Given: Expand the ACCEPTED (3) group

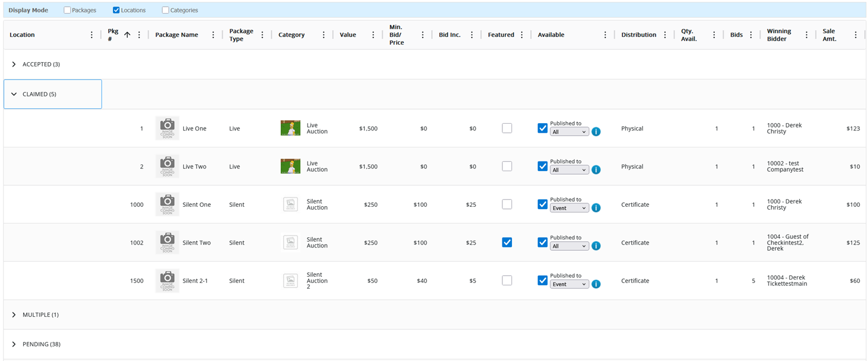Looking at the screenshot, I should [14, 64].
